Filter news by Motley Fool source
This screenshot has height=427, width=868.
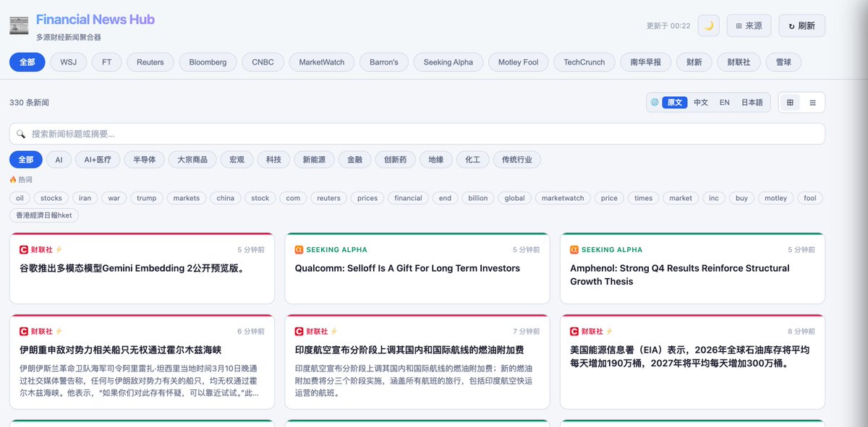pos(518,62)
